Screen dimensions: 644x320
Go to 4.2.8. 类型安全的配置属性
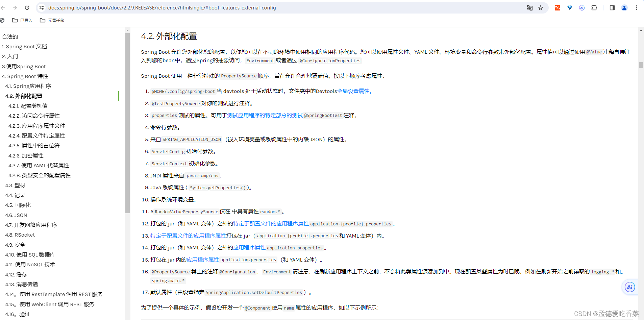click(x=40, y=175)
